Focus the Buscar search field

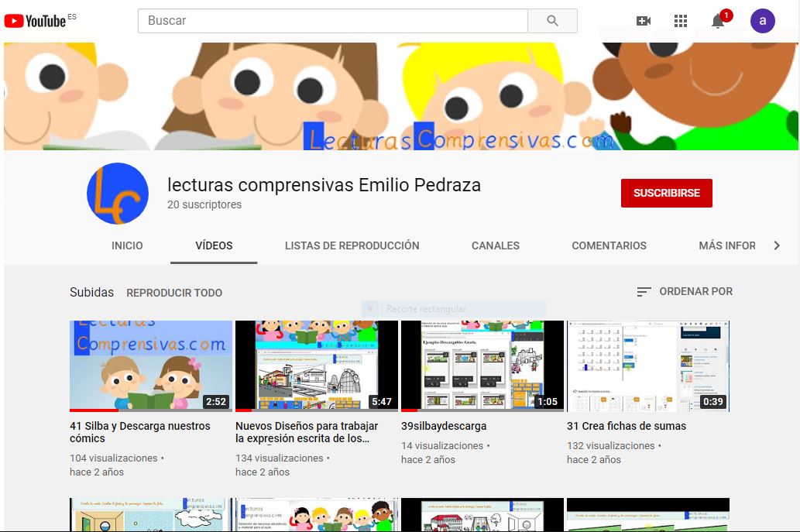pos(333,21)
